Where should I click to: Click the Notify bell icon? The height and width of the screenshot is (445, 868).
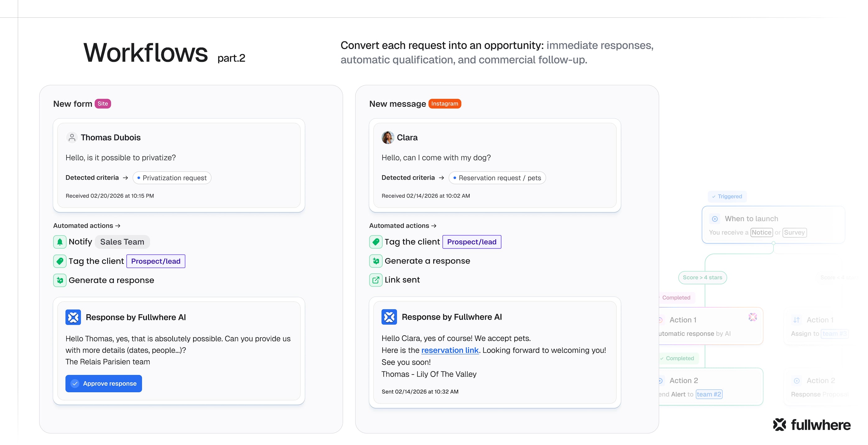coord(60,242)
